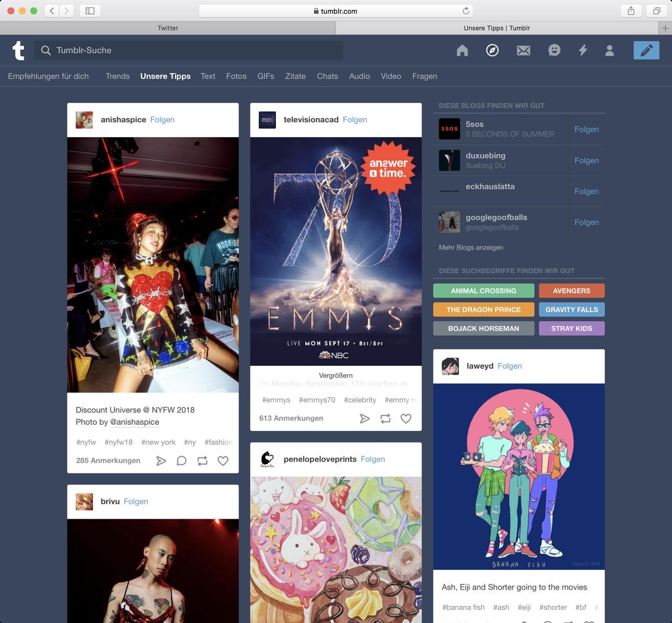
Task: Switch to the Twitter tab
Action: coord(168,28)
